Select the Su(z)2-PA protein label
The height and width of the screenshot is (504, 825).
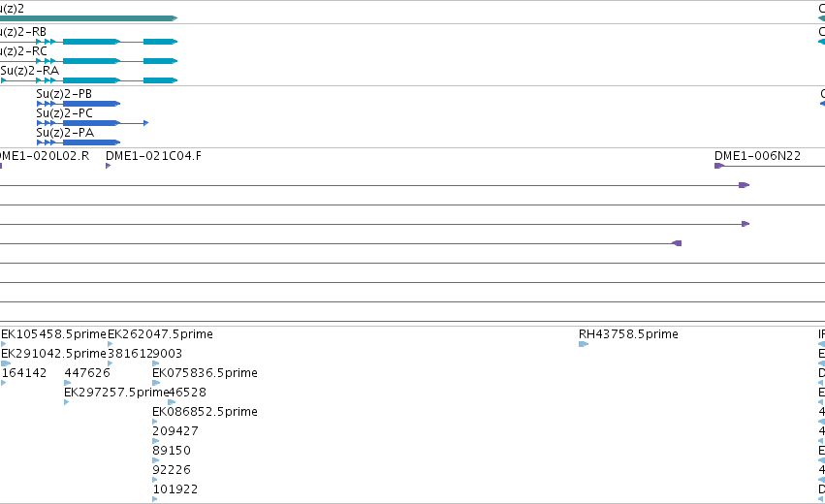coord(65,133)
